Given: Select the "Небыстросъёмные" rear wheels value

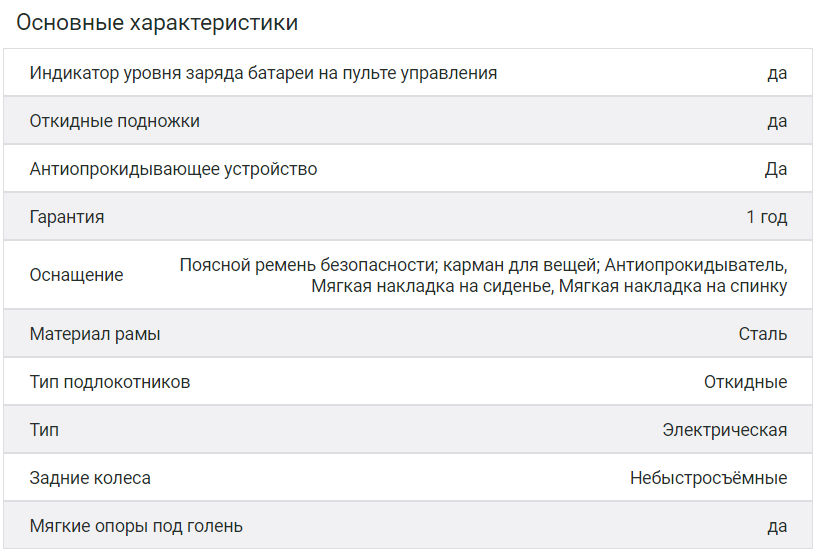Looking at the screenshot, I should click(708, 478).
